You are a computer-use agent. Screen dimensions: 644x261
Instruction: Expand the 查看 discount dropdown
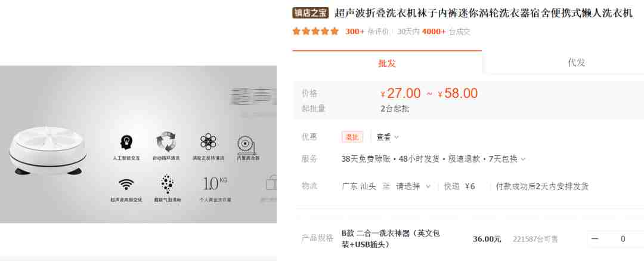[388, 137]
